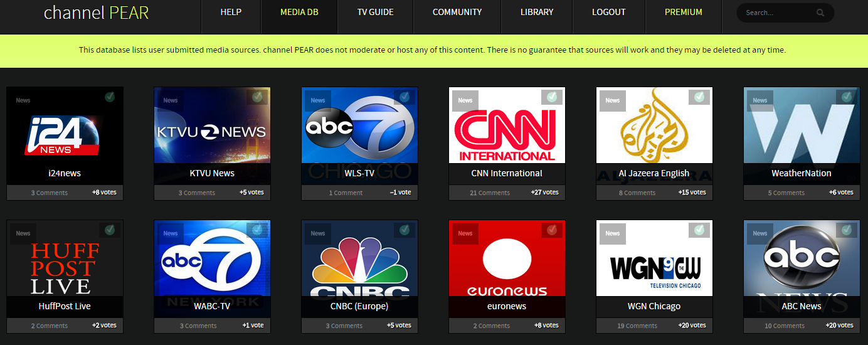Open the CNN International logo thumbnail
Screen dimensions: 868x345
click(x=507, y=125)
